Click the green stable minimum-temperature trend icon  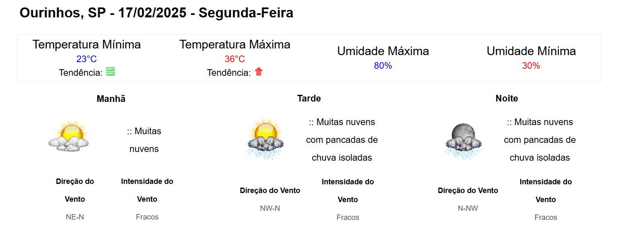[110, 72]
